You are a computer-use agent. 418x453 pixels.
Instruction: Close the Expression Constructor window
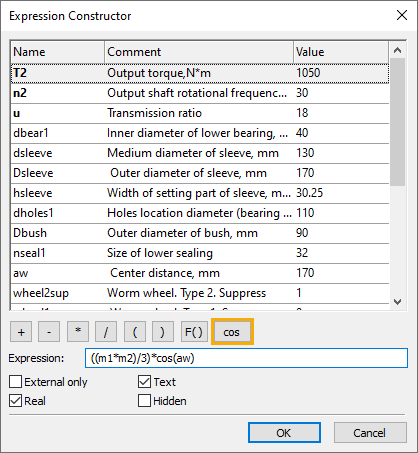pos(402,15)
